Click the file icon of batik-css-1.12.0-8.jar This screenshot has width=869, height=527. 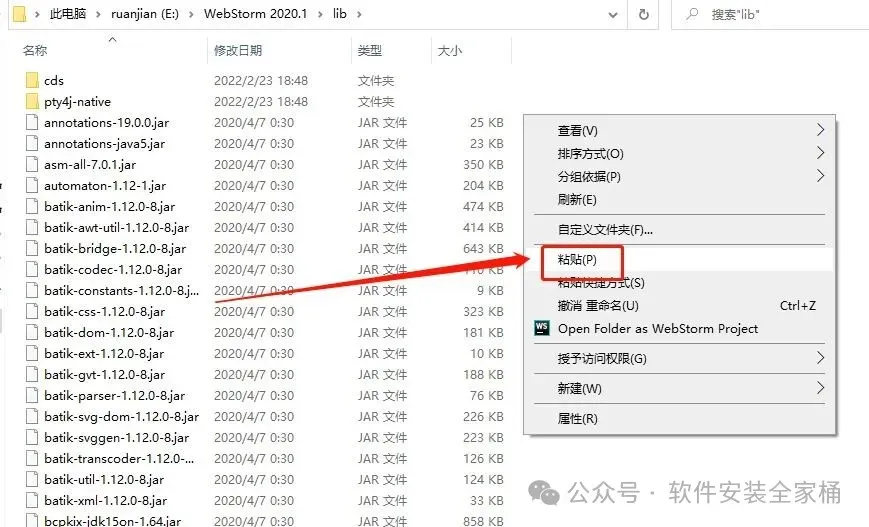[x=32, y=311]
